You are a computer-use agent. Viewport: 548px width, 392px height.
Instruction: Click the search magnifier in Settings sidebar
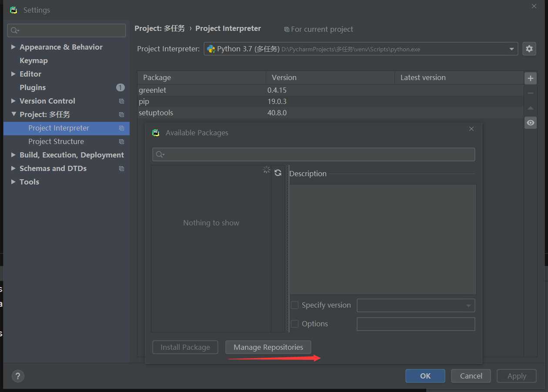point(15,30)
